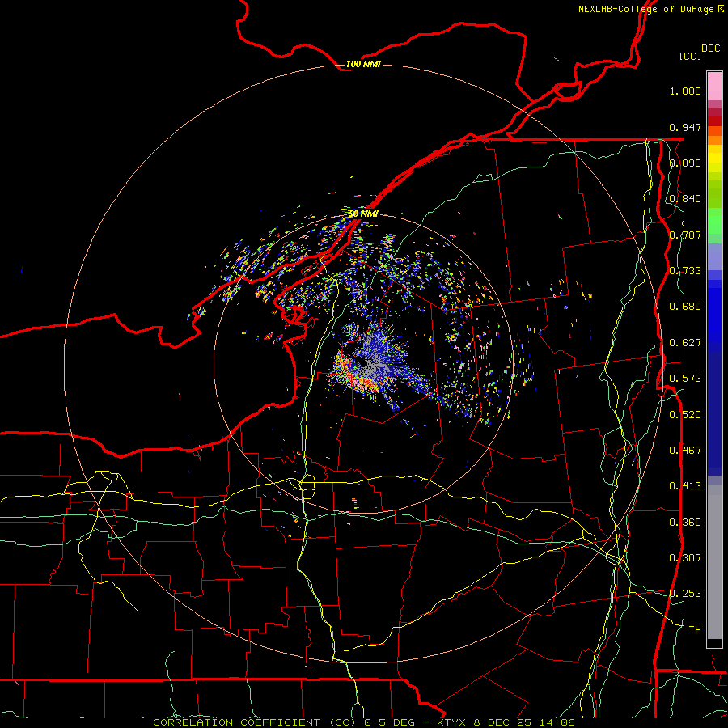Click the large gray segment of the color scale
This screenshot has width=728, height=728.
[714, 562]
